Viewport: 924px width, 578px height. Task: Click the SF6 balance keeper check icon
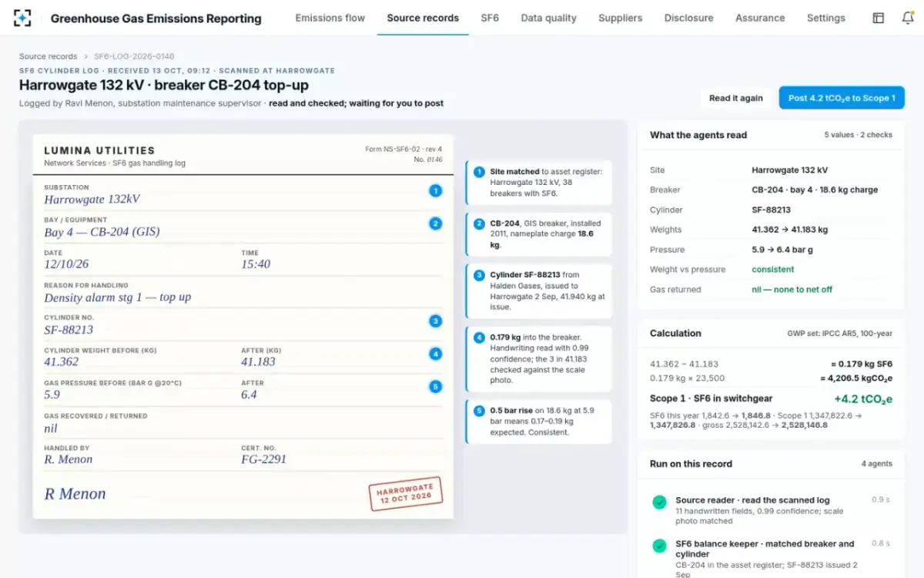point(659,546)
